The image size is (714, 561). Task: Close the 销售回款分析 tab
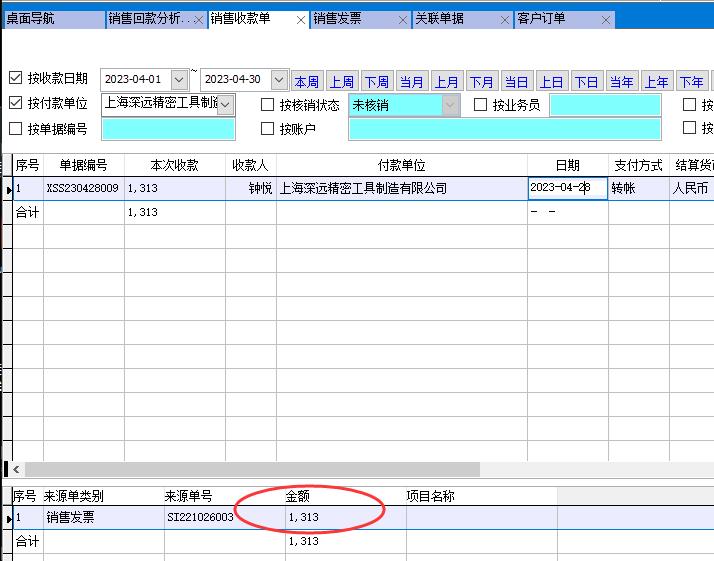click(198, 20)
